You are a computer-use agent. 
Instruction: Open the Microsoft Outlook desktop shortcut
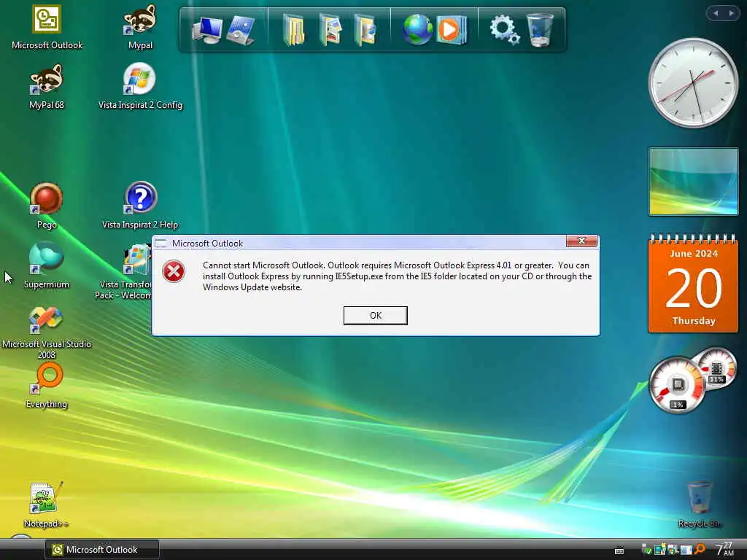[47, 27]
